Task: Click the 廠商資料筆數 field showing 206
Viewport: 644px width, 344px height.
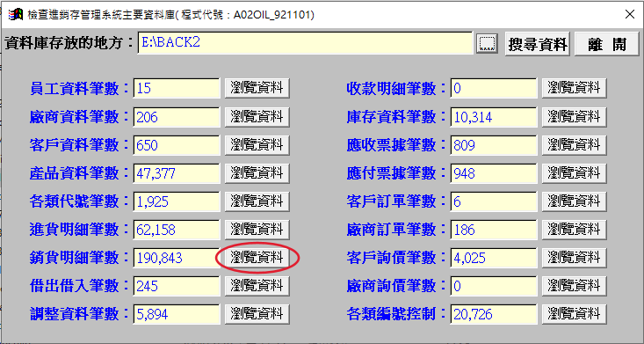Action: point(177,117)
